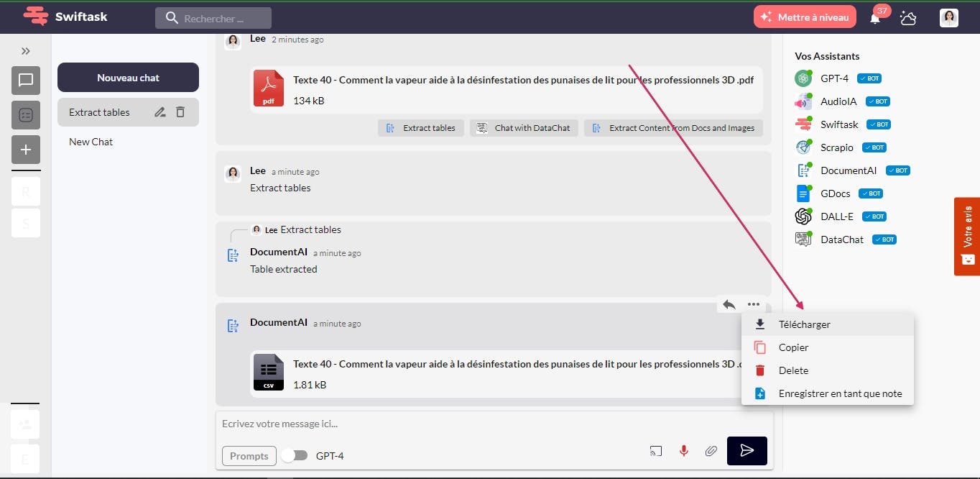Image resolution: width=980 pixels, height=479 pixels.
Task: Open the task list icon in sidebar
Action: pos(26,115)
